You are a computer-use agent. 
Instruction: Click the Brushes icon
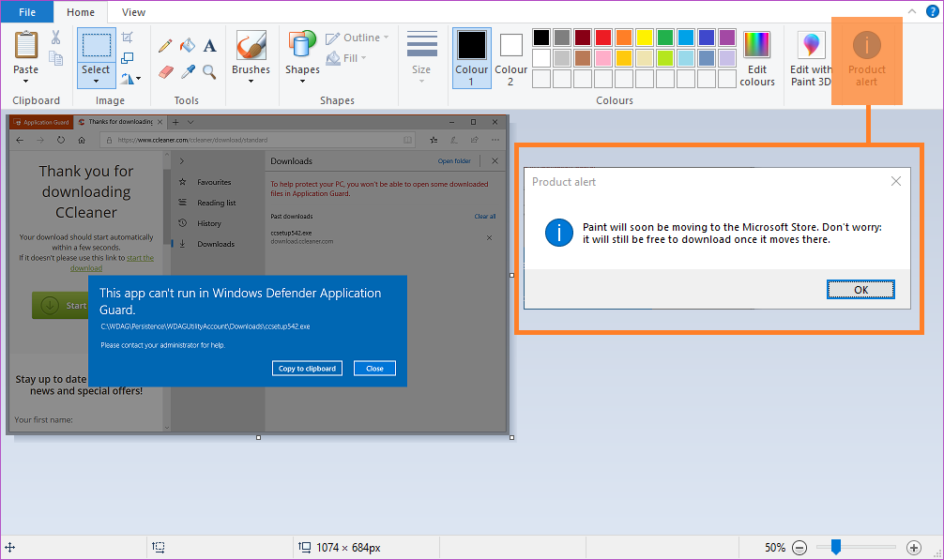251,46
